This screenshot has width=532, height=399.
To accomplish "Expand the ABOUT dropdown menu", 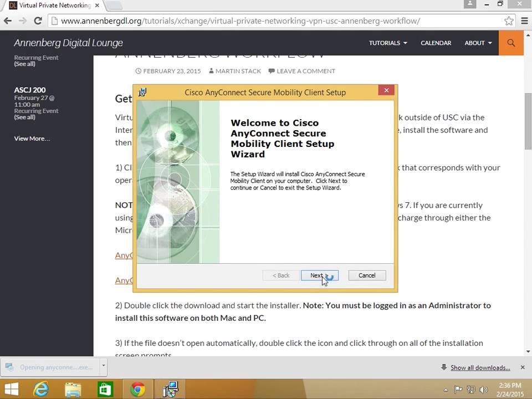I will pos(478,43).
